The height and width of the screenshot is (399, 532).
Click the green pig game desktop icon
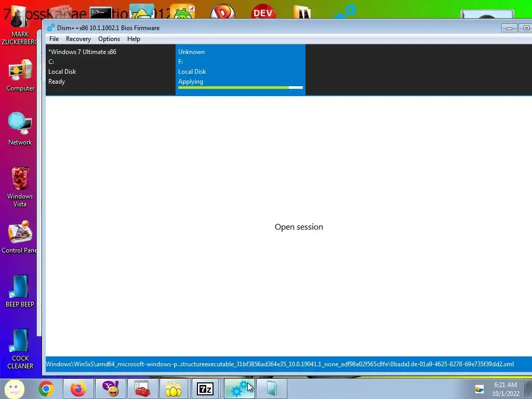click(x=182, y=12)
